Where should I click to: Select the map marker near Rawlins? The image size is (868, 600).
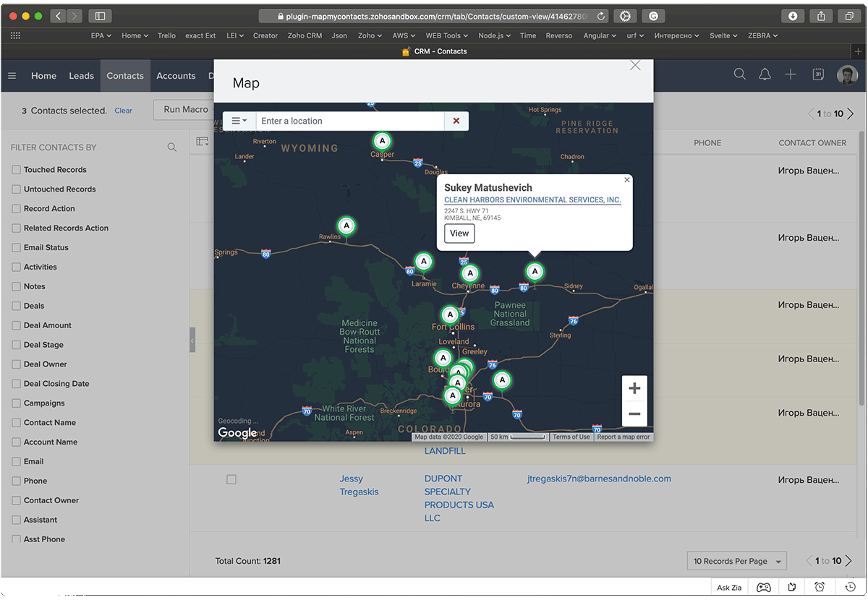(346, 226)
